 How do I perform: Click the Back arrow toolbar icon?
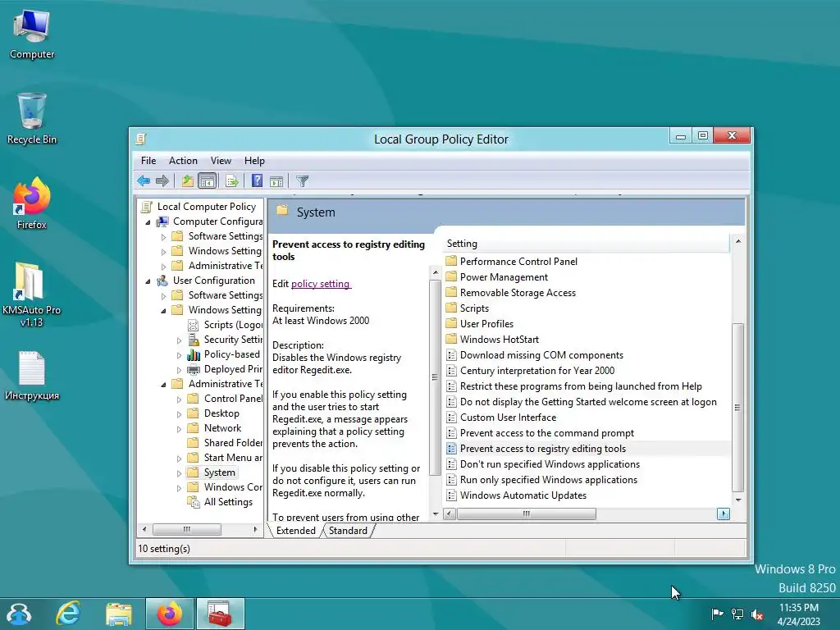(143, 181)
